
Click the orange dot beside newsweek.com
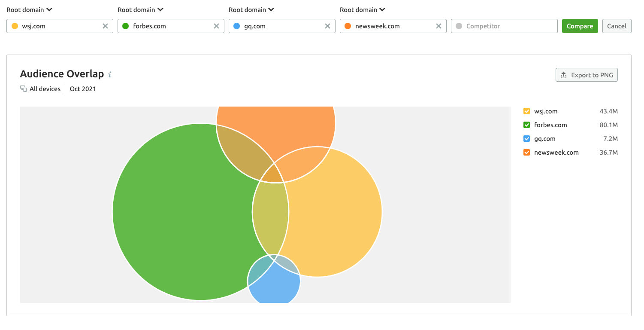coord(348,26)
